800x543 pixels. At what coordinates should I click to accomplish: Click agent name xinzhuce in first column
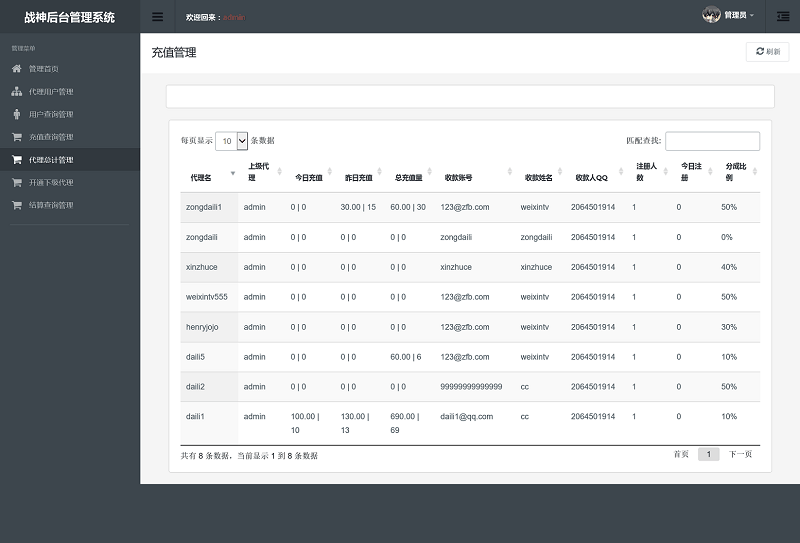(x=202, y=267)
